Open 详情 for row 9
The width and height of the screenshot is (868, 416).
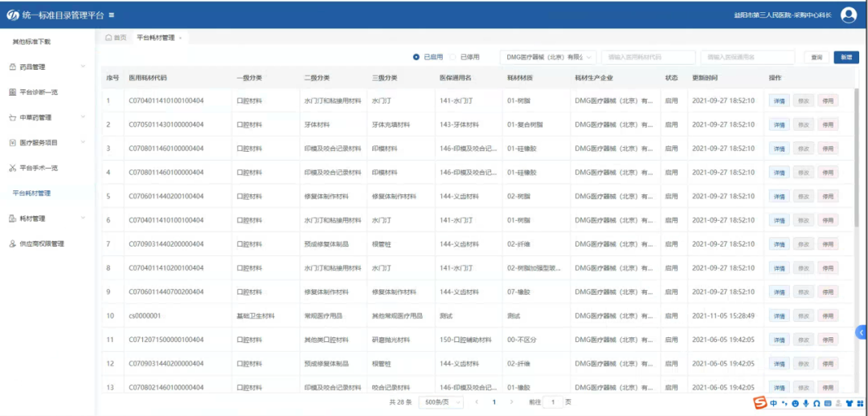point(779,292)
